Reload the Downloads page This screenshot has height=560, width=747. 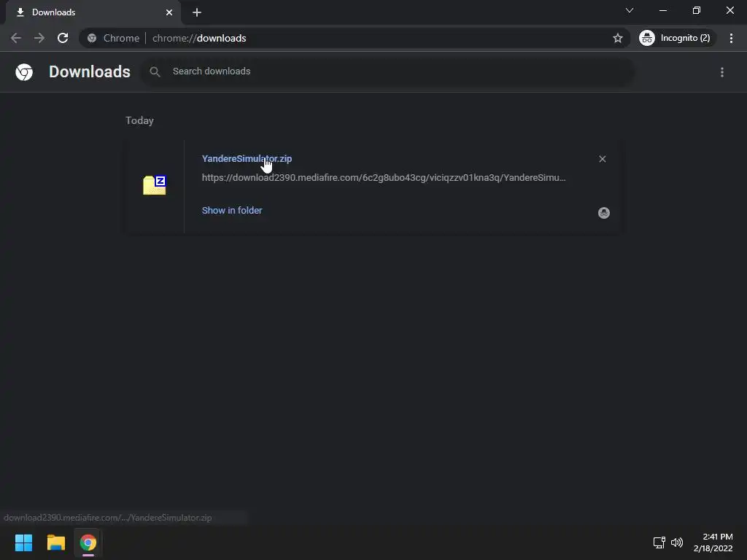pos(63,38)
